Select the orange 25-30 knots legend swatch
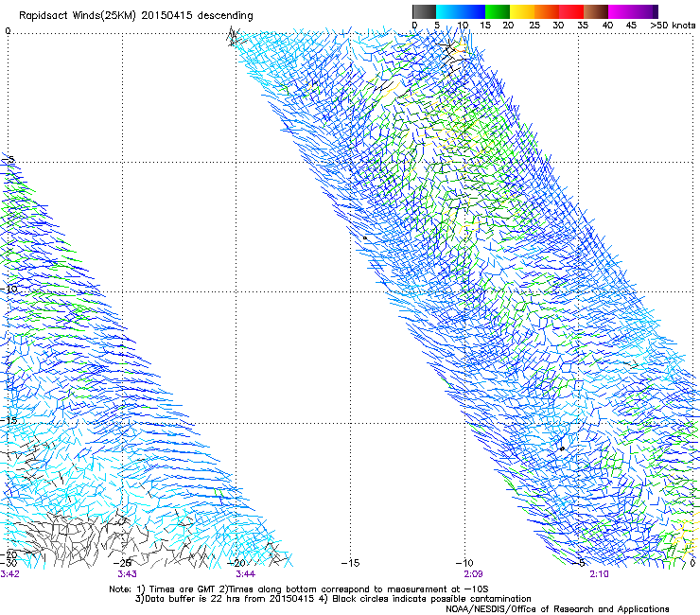The width and height of the screenshot is (700, 615). click(547, 11)
